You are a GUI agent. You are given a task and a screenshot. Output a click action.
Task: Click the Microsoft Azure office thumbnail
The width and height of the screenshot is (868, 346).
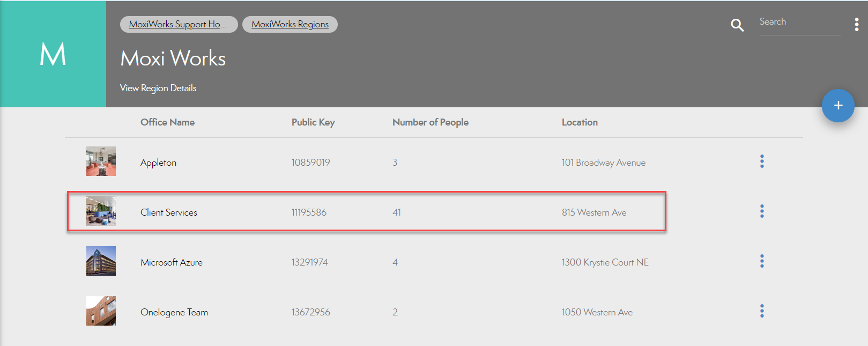pyautogui.click(x=101, y=261)
